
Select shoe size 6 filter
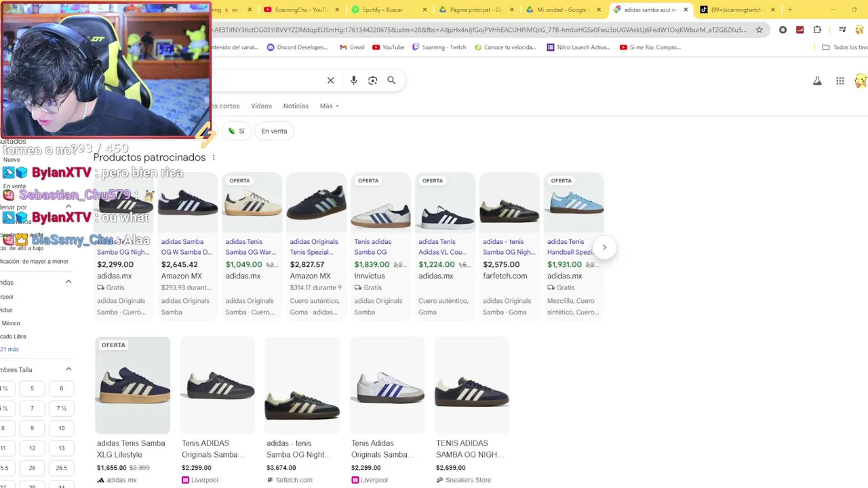pyautogui.click(x=61, y=388)
